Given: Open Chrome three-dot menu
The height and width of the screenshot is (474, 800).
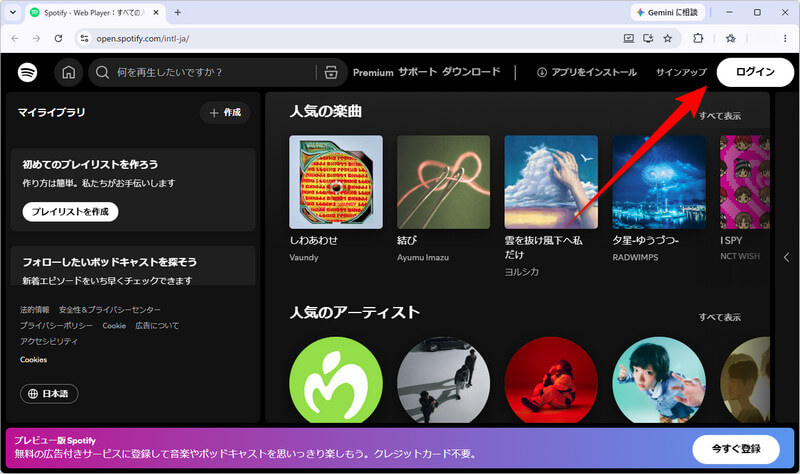Looking at the screenshot, I should [785, 38].
